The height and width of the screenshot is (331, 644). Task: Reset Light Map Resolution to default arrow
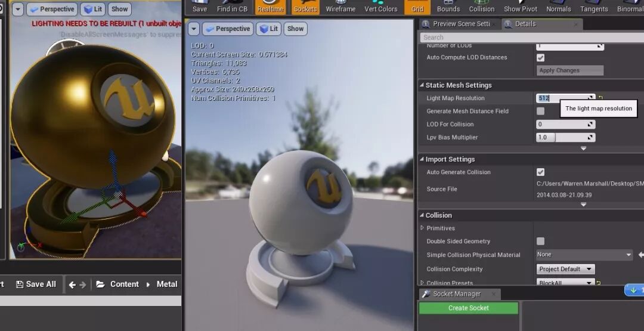click(600, 98)
